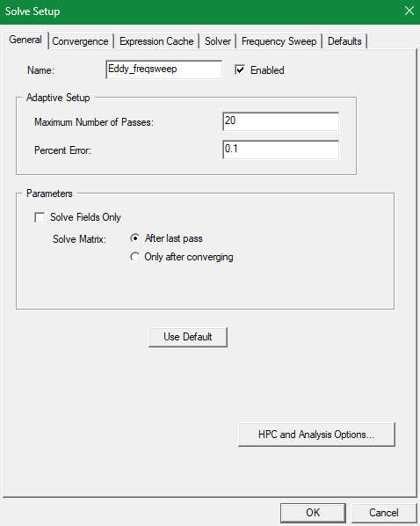Viewport: 420px width, 526px height.
Task: Uncheck the Enabled checkbox
Action: (x=240, y=69)
